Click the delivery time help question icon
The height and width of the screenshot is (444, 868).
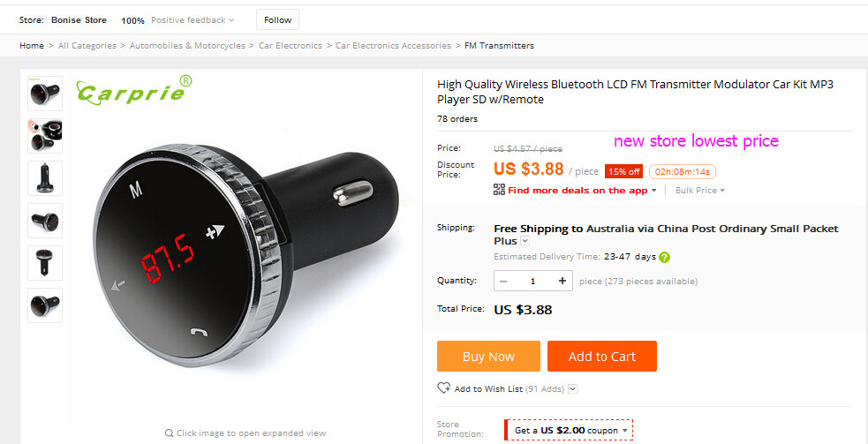[664, 258]
